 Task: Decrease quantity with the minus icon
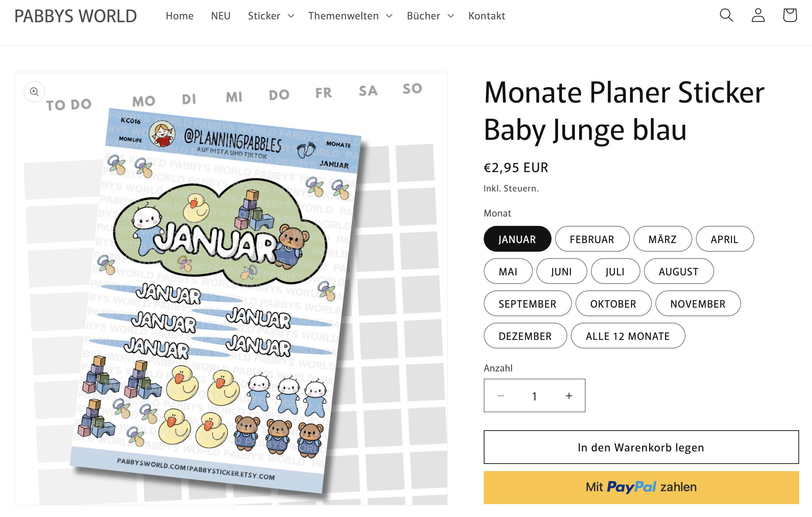pos(501,396)
